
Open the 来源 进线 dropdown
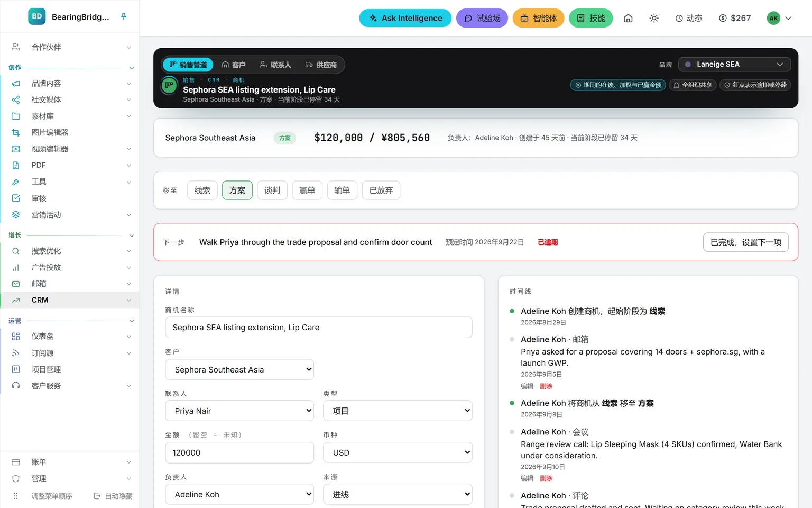pyautogui.click(x=398, y=494)
